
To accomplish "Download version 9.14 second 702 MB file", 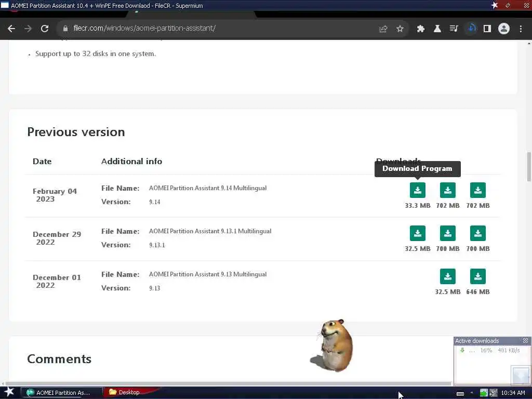I will [478, 190].
